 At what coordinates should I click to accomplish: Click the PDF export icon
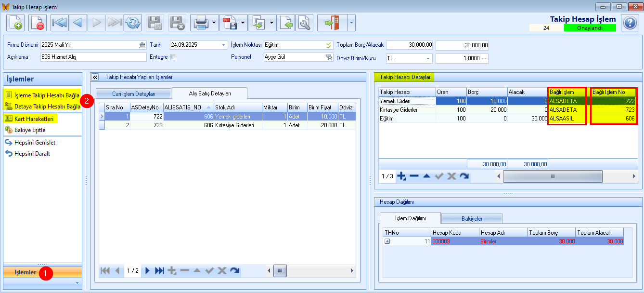click(x=229, y=23)
